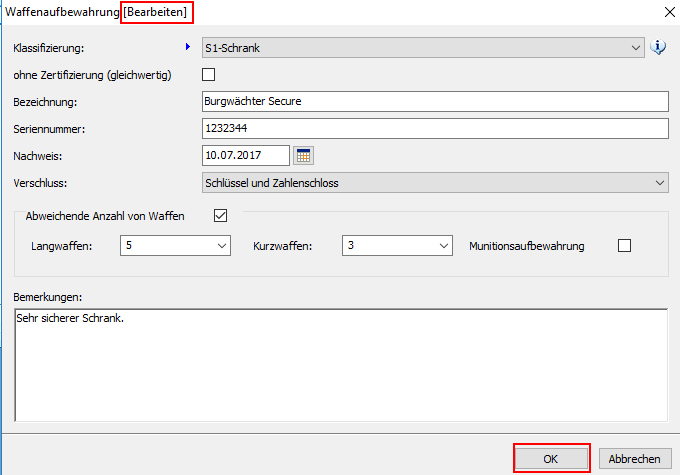Enable 'ohne Zertifizierung (gleichwertig)' checkbox

pos(209,74)
